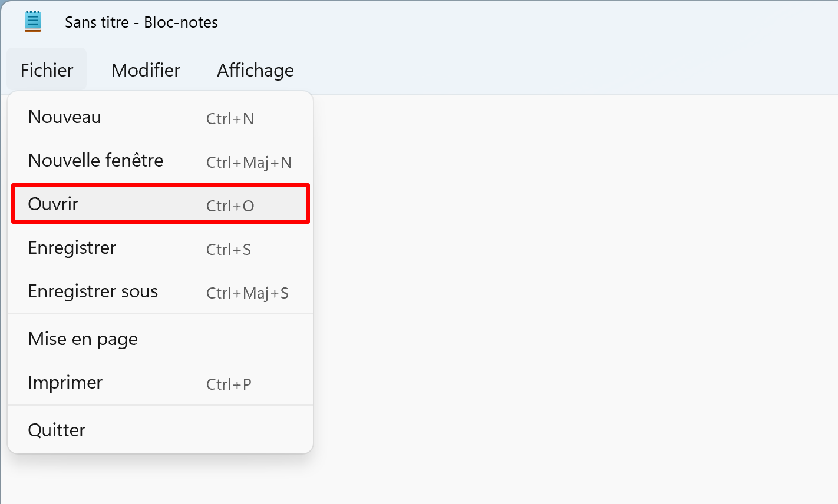Open the Modifier menu
This screenshot has height=504, width=838.
146,70
